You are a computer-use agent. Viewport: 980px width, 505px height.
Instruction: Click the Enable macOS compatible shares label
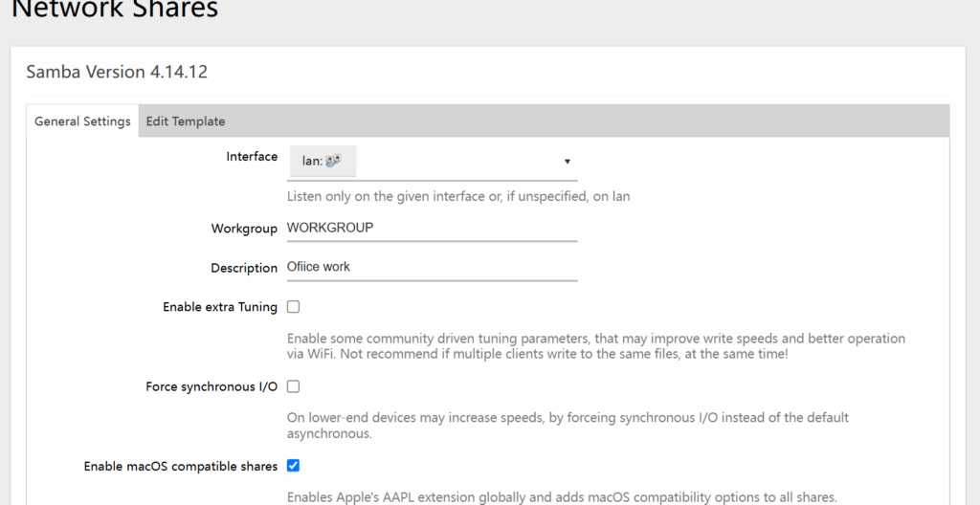pyautogui.click(x=181, y=466)
